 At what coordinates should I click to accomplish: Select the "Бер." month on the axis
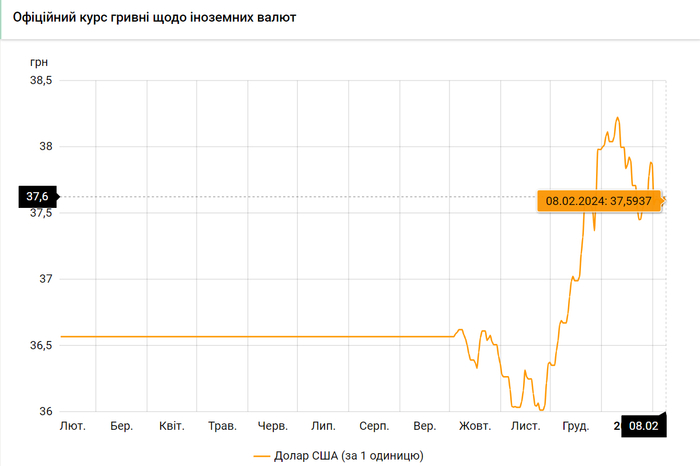(x=122, y=426)
